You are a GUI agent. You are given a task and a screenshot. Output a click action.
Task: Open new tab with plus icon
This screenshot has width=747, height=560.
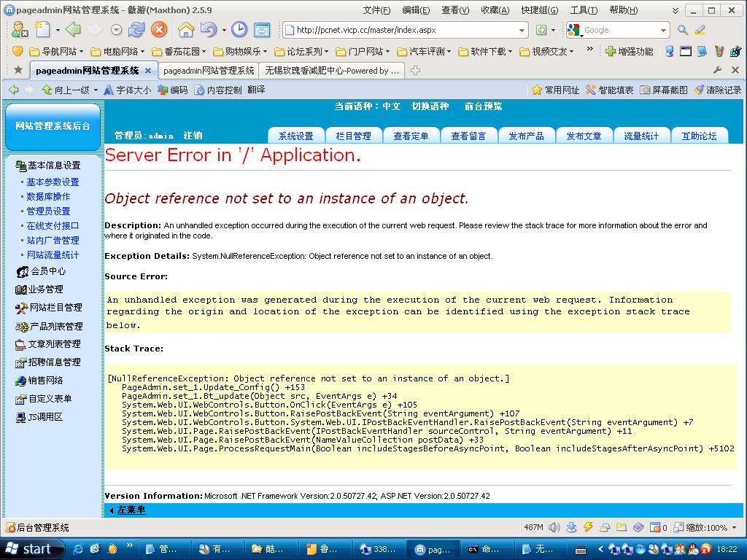[415, 71]
